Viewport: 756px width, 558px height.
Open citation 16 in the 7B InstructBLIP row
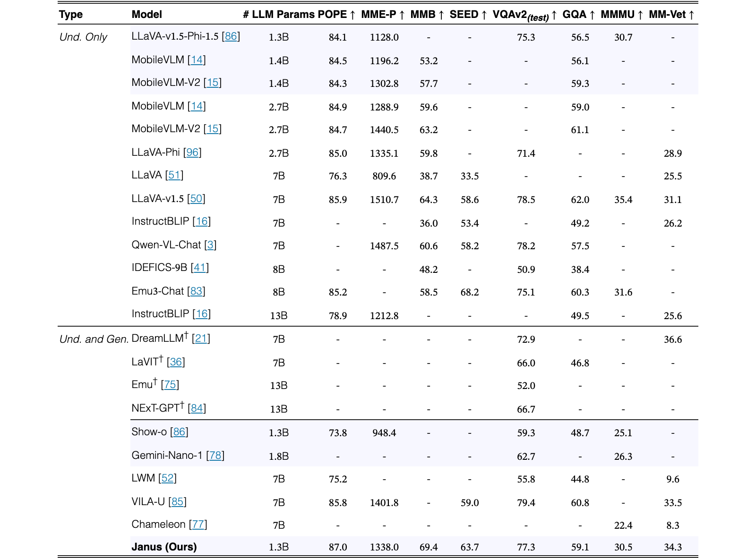pos(202,221)
